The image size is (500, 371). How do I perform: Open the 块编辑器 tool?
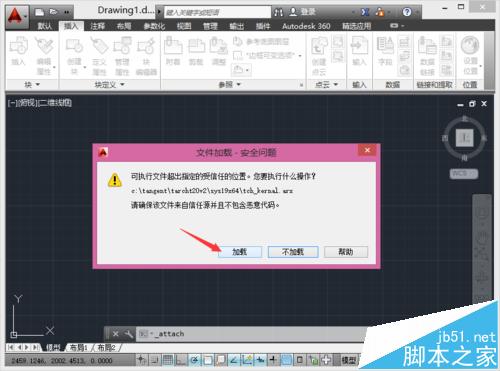(146, 56)
